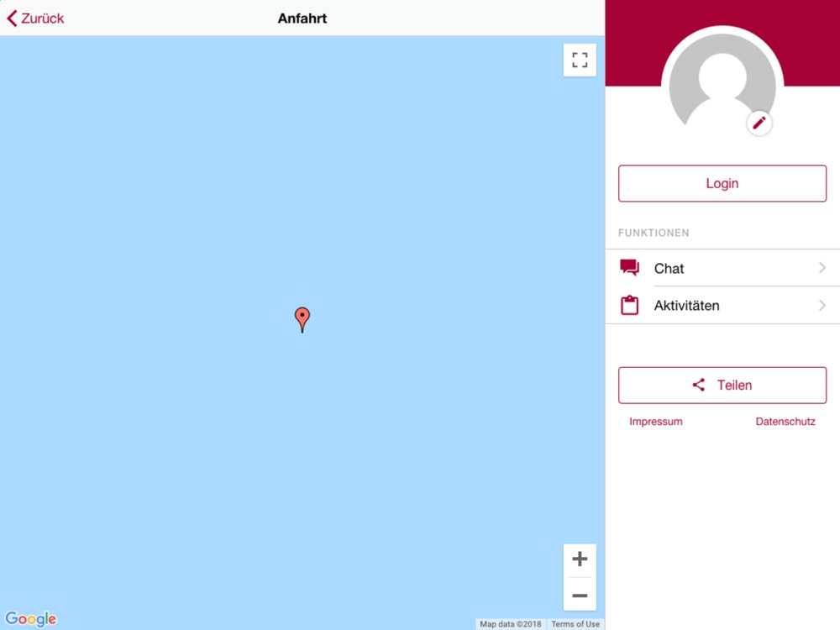Open the Datenschutz link
Screen dimensions: 840x630
(x=785, y=422)
